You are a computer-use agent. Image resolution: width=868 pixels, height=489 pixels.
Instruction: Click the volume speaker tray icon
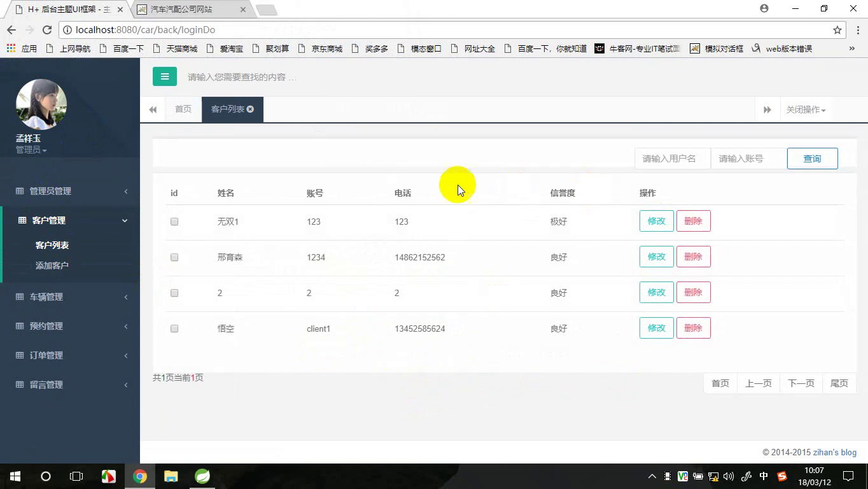729,476
